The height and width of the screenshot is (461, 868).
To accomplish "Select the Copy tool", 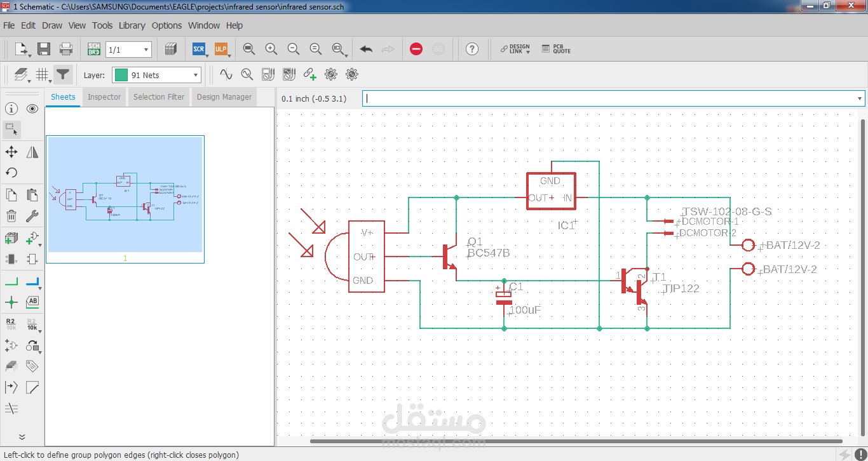I will pyautogui.click(x=11, y=194).
